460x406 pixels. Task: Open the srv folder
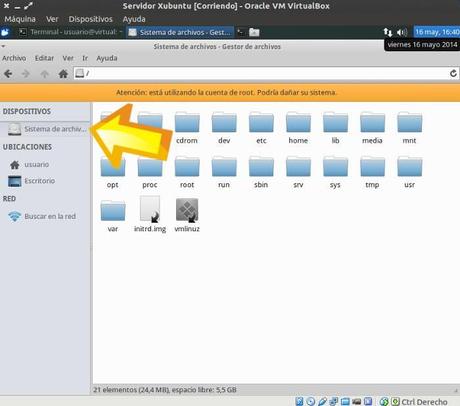pos(298,172)
